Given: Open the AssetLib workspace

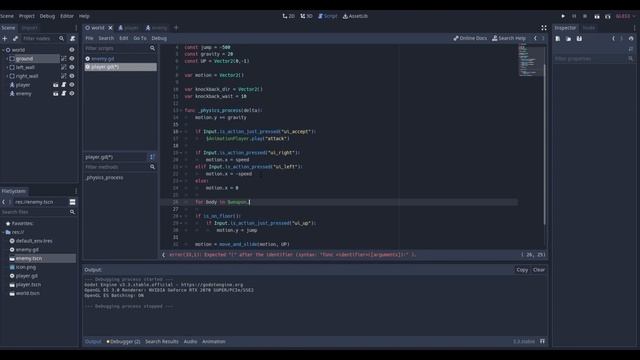Looking at the screenshot, I should [355, 16].
